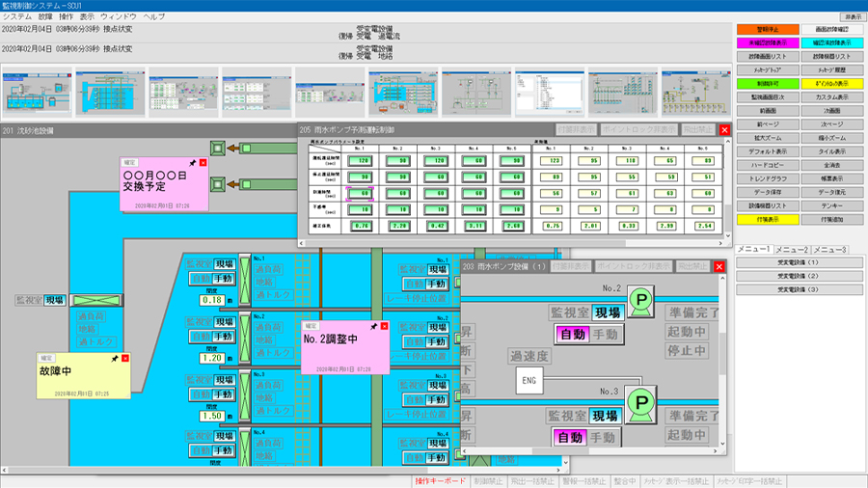Select the No.2 pump P symbol
Image resolution: width=868 pixels, height=488 pixels.
[641, 301]
